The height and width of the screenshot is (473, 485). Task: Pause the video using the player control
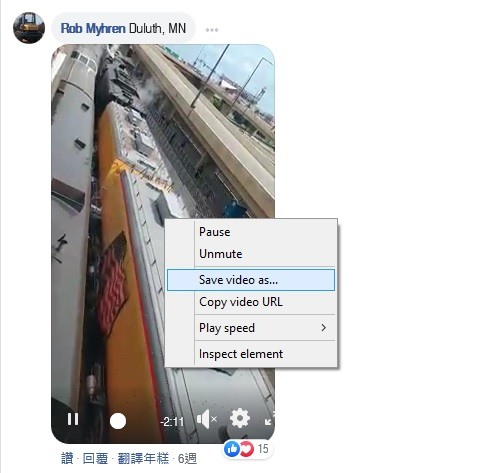pyautogui.click(x=73, y=419)
